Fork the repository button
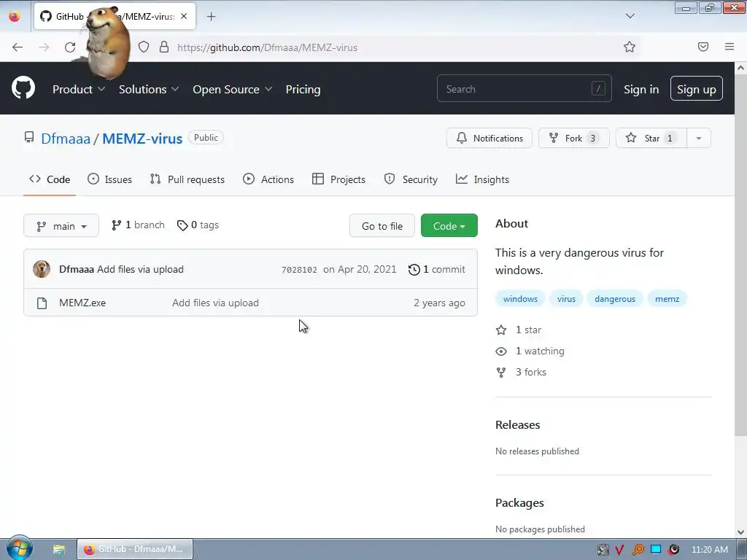Image resolution: width=747 pixels, height=560 pixels. pyautogui.click(x=574, y=138)
